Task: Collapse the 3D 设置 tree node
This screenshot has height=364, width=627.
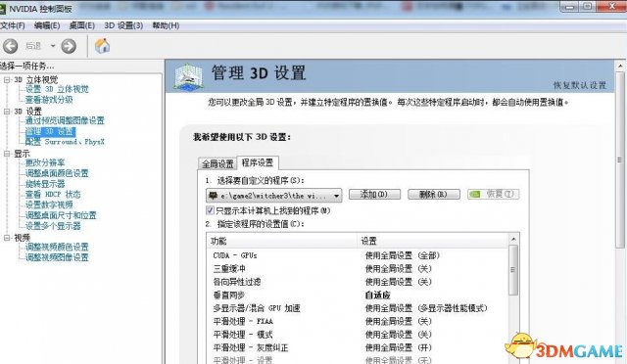Action: tap(7, 112)
